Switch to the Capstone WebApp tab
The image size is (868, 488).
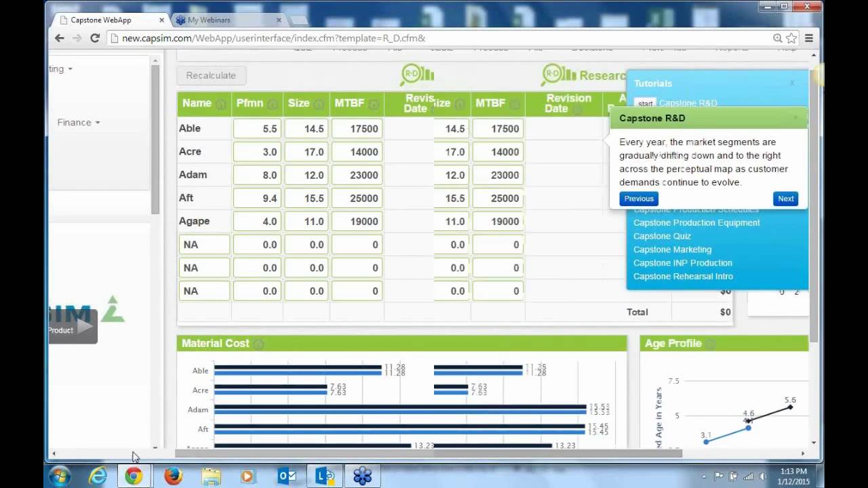coord(102,20)
